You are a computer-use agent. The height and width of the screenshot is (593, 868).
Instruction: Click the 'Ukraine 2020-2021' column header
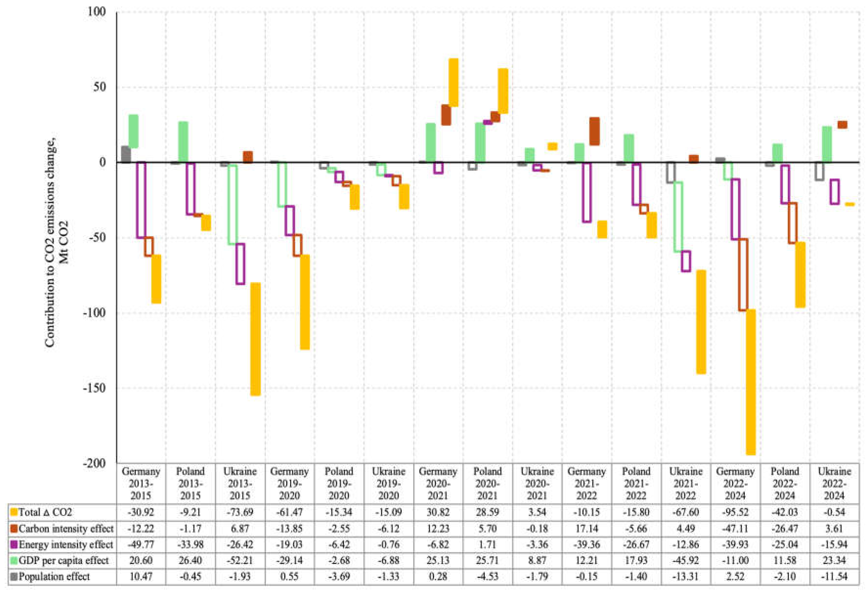point(537,483)
